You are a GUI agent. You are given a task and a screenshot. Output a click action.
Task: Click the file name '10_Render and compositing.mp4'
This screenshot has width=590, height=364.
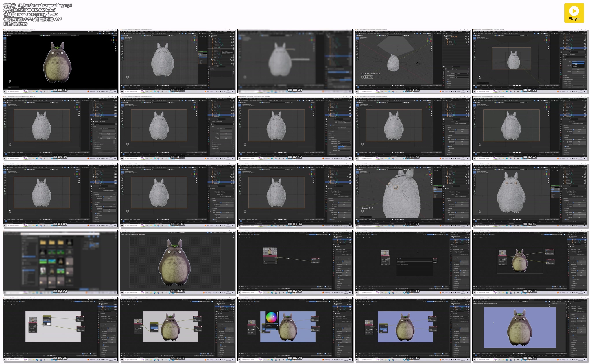(45, 5)
